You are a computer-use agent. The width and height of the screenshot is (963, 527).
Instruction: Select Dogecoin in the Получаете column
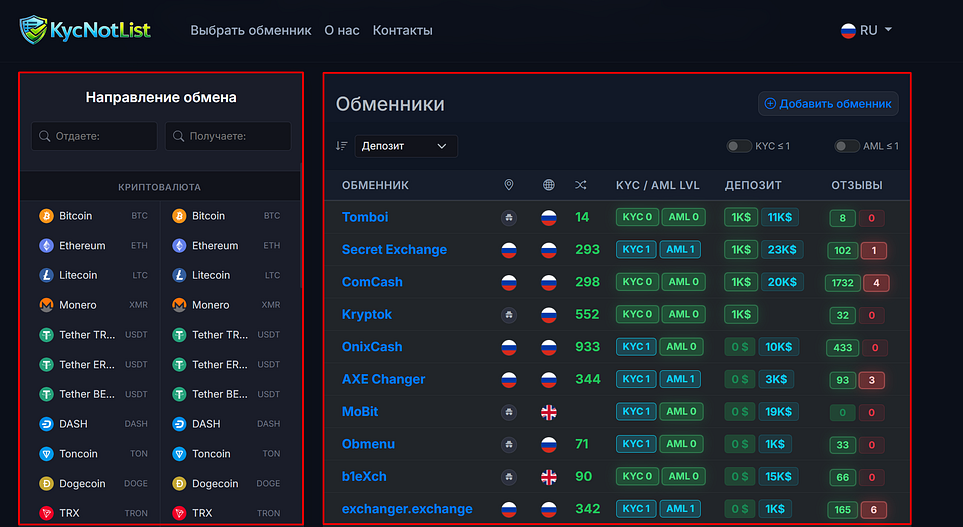point(226,483)
